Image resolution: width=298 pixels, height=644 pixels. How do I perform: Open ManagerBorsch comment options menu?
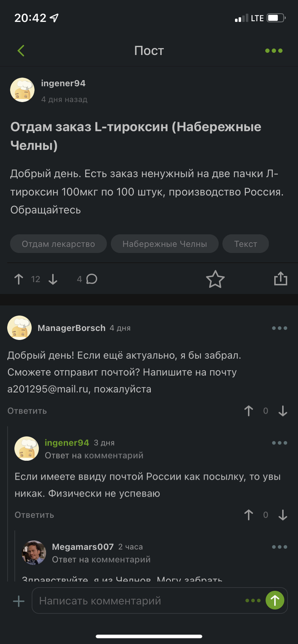[280, 328]
